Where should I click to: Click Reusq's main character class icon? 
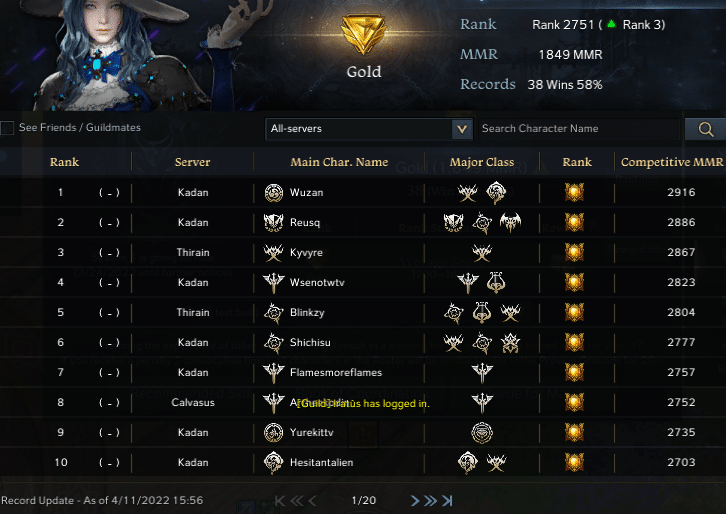coord(274,223)
